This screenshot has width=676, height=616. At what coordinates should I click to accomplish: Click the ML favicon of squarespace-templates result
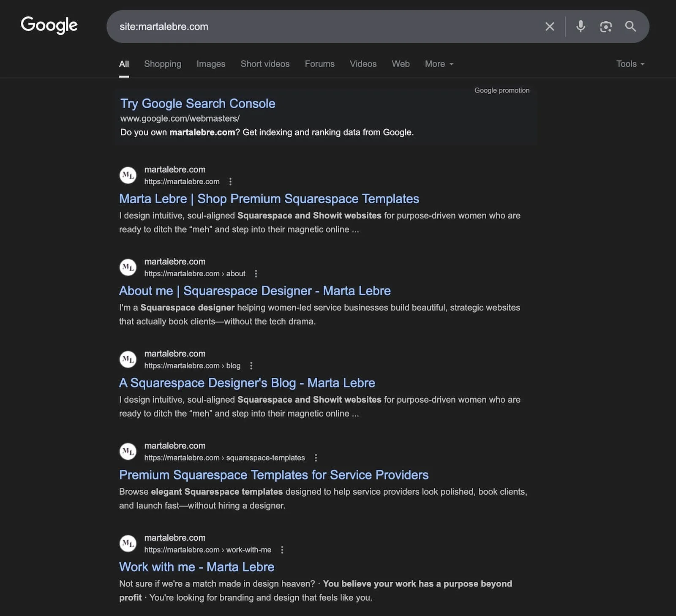tap(128, 452)
